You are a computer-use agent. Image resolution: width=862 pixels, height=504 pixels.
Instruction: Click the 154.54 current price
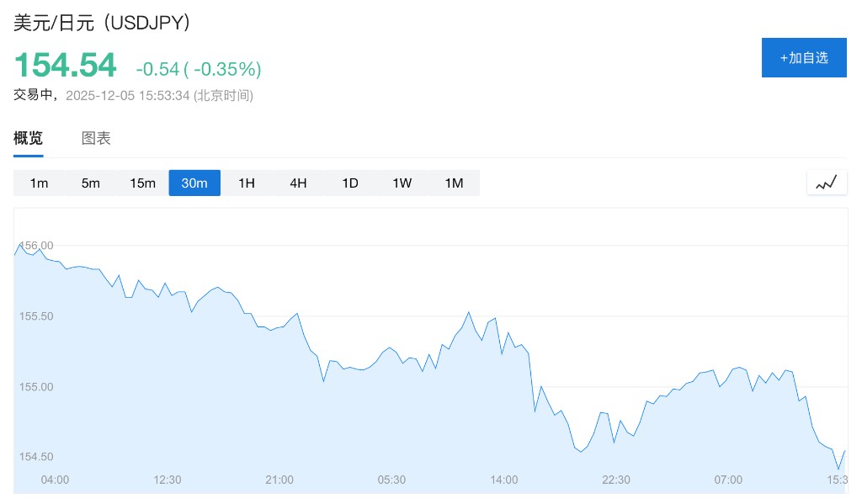65,66
